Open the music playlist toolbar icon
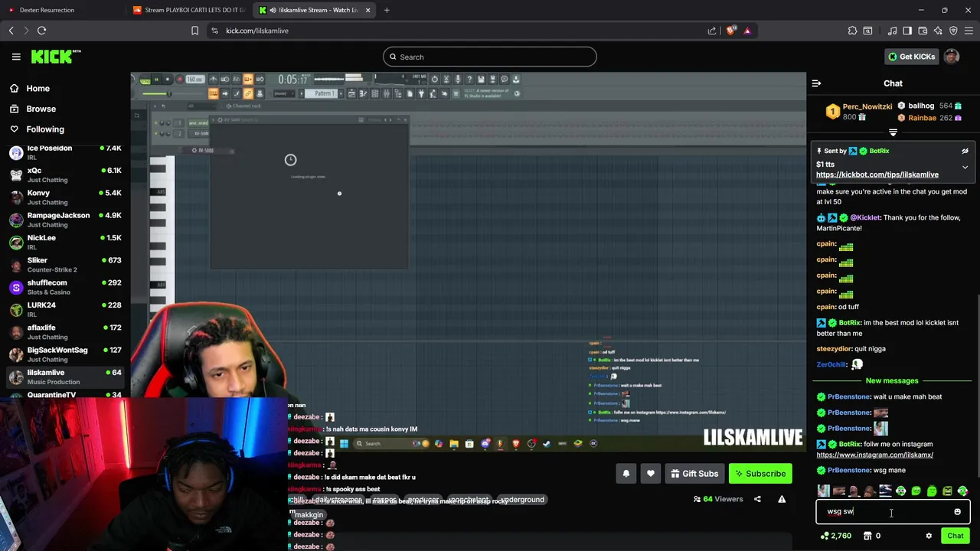The image size is (980, 551). click(x=892, y=31)
